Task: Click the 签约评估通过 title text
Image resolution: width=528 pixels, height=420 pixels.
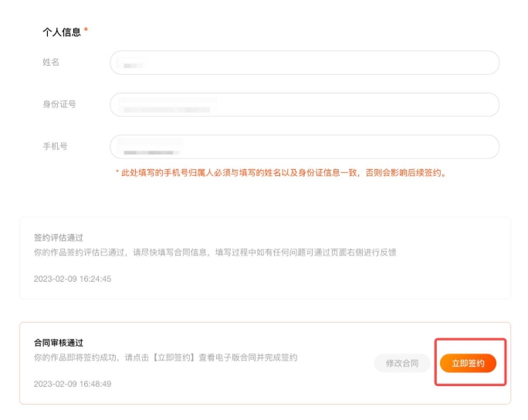Action: click(58, 238)
